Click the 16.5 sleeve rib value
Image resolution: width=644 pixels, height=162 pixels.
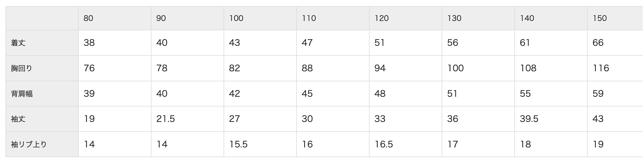pyautogui.click(x=406, y=144)
